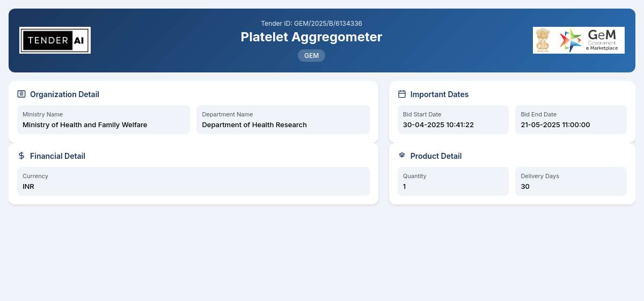
Task: Click the layers icon beside Product Detail
Action: click(x=402, y=155)
